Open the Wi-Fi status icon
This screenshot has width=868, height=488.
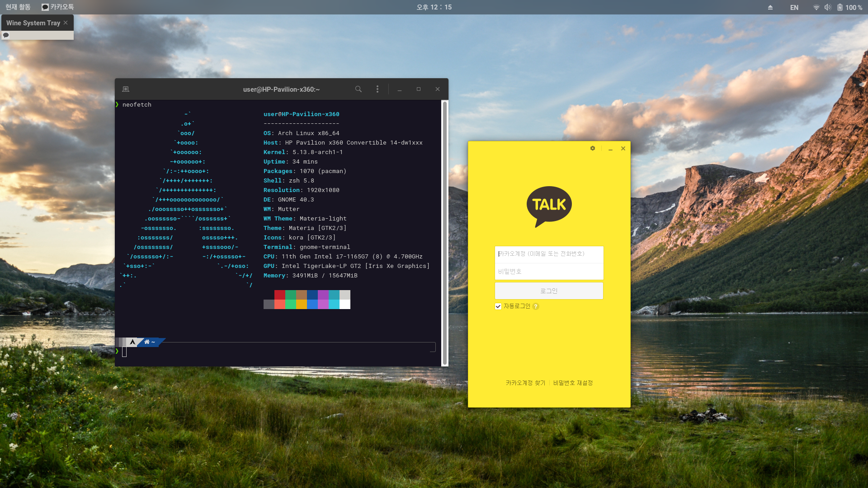click(x=816, y=7)
